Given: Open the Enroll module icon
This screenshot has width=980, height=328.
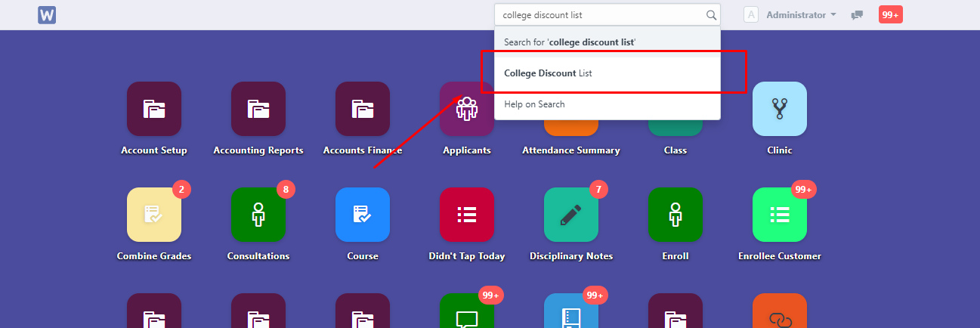Looking at the screenshot, I should click(x=675, y=215).
